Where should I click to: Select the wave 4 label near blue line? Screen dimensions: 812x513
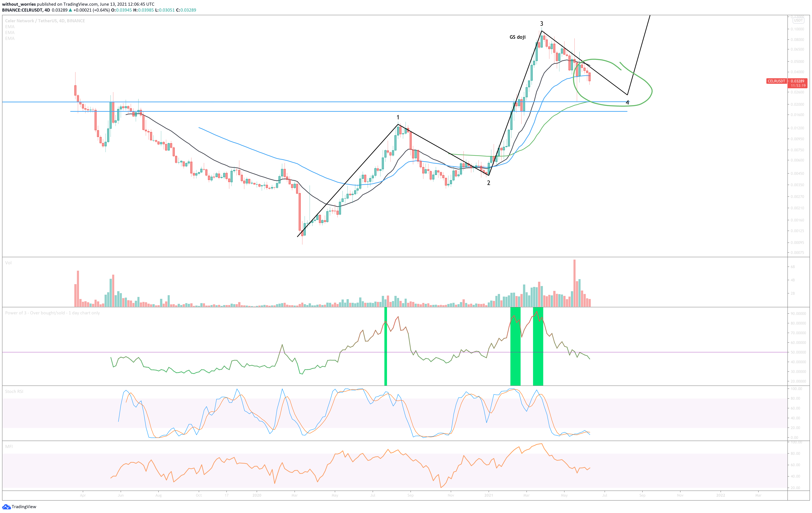[627, 102]
